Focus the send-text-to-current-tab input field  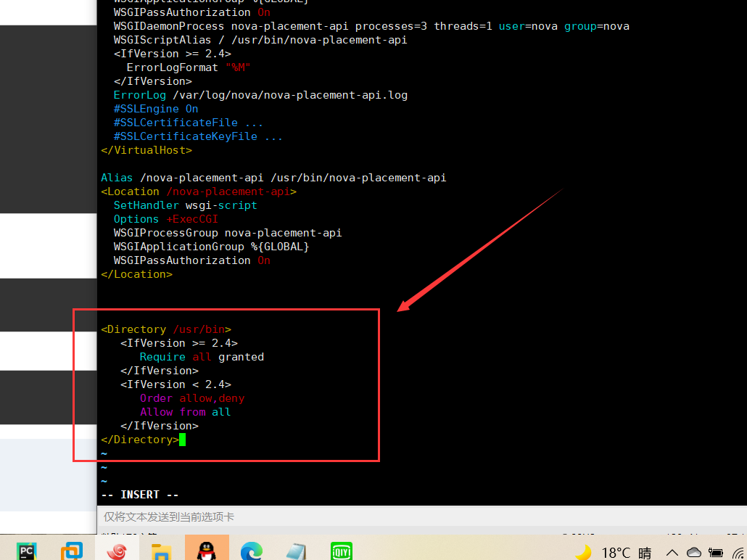(422, 516)
